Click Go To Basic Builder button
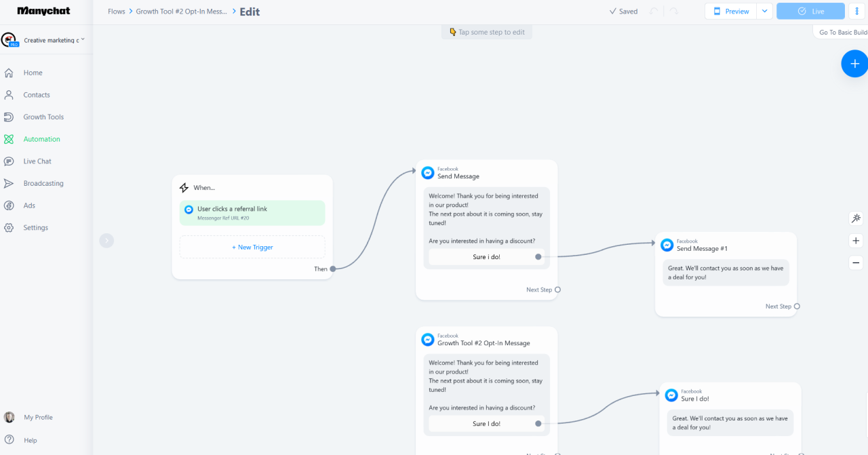Image resolution: width=868 pixels, height=455 pixels. [842, 33]
